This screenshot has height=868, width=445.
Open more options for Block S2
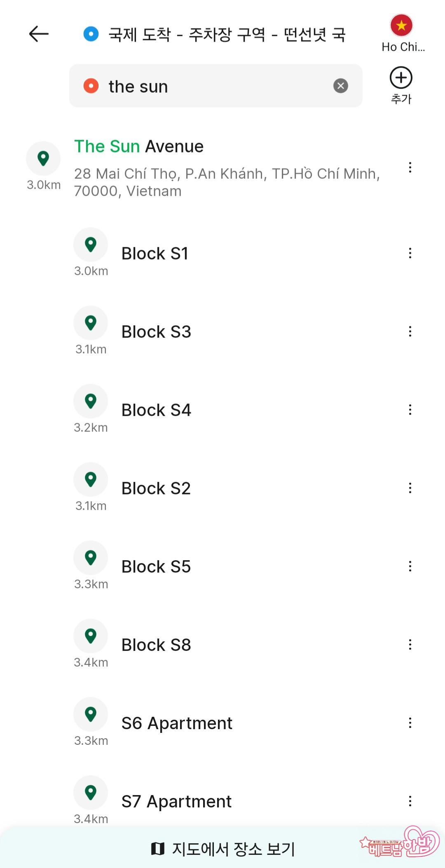[x=410, y=488]
